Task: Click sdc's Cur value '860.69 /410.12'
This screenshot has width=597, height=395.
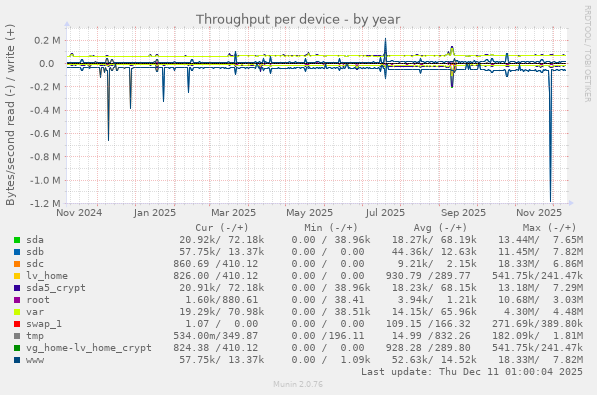Action: point(215,264)
